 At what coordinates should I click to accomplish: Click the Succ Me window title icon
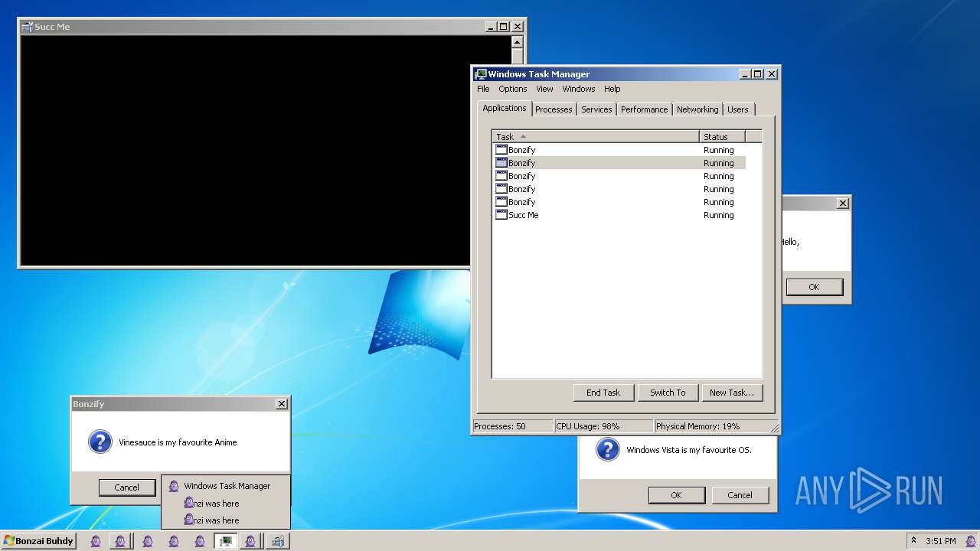28,27
